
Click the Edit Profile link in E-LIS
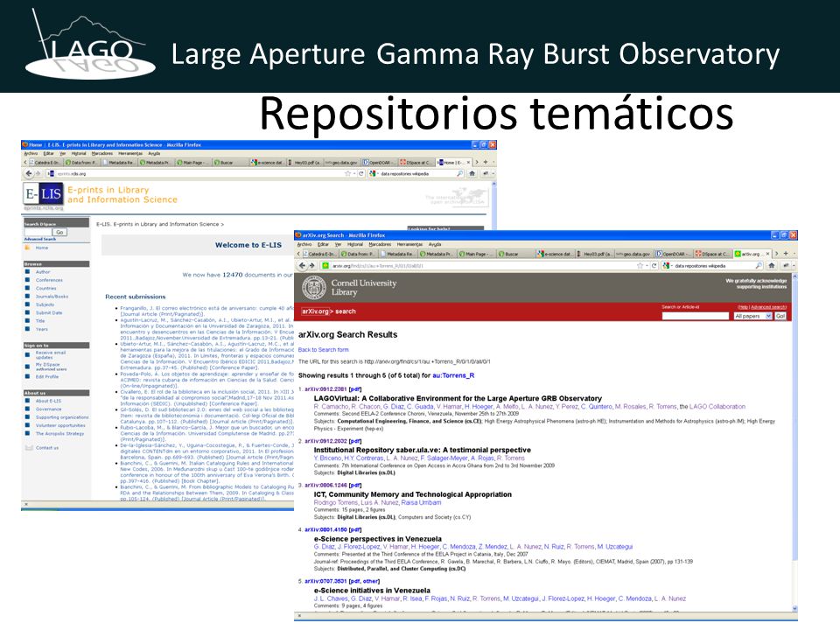tap(47, 376)
